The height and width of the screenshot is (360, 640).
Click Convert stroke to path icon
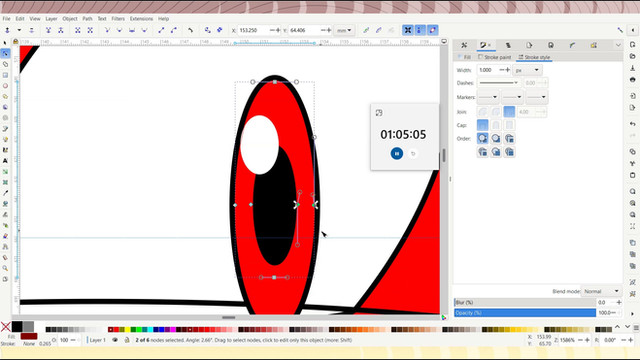pyautogui.click(x=220, y=30)
